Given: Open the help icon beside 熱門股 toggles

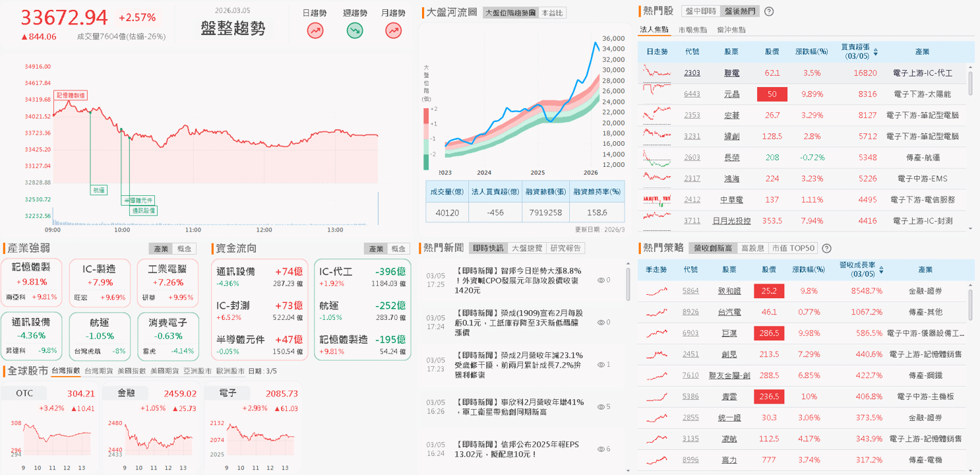Looking at the screenshot, I should pos(768,11).
